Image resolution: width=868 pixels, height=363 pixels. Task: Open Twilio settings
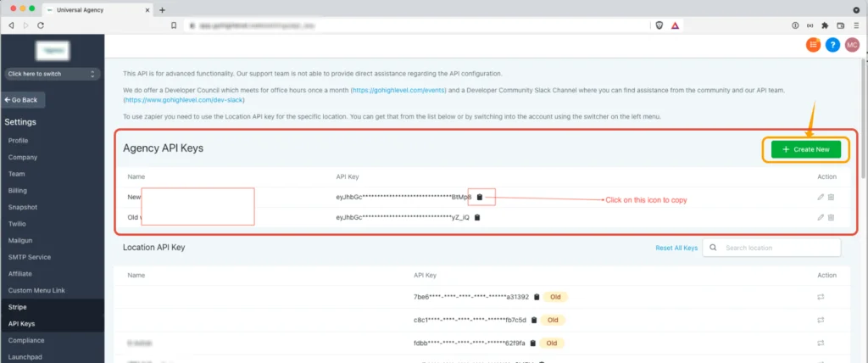click(x=17, y=224)
